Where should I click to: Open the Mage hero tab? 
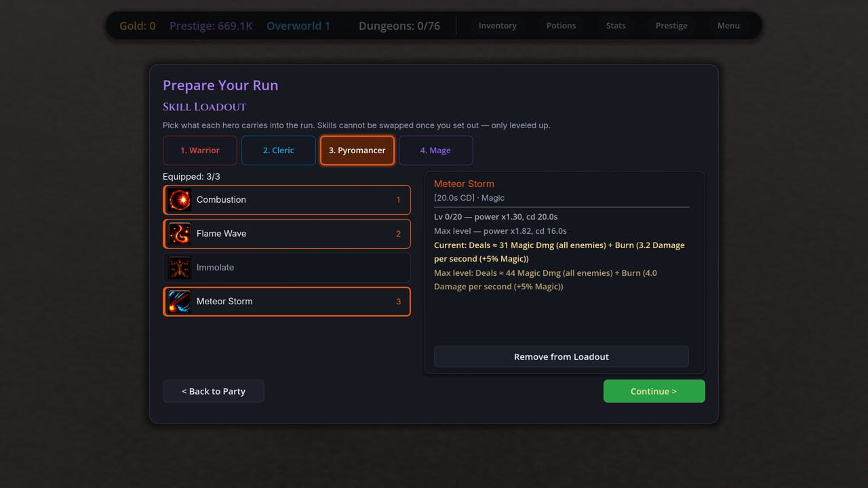(435, 150)
